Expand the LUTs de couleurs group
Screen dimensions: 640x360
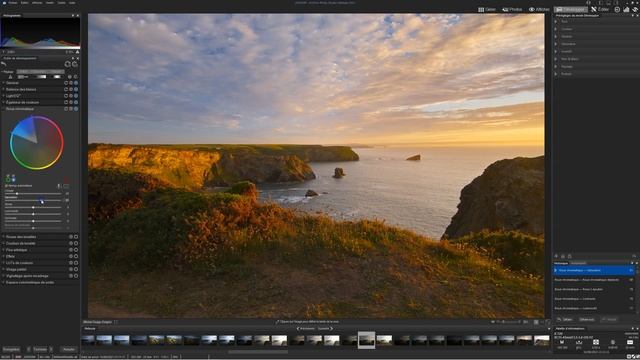pyautogui.click(x=4, y=263)
